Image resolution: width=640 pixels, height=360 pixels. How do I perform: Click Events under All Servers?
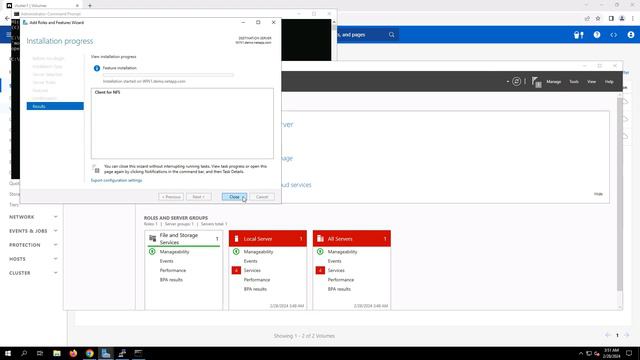(x=334, y=261)
